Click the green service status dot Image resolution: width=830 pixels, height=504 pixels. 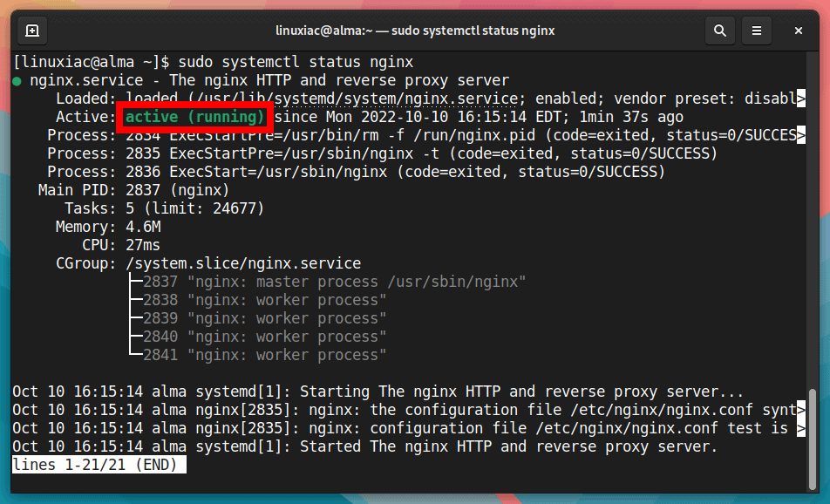[17, 81]
